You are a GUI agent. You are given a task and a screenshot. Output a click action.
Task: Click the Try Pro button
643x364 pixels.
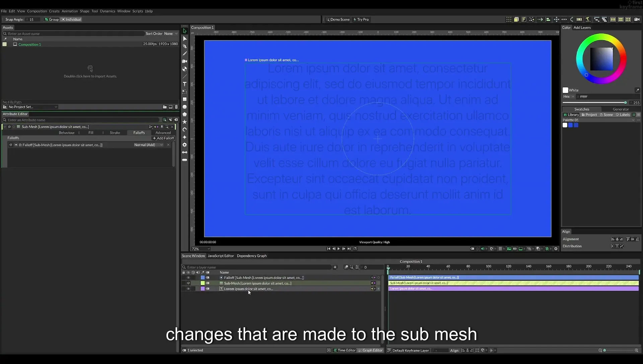pos(361,19)
